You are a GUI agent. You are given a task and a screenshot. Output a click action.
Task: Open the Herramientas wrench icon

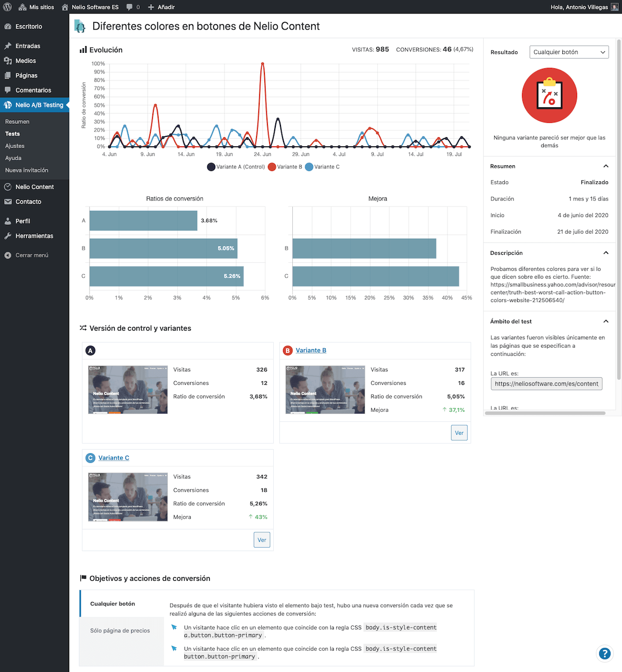point(8,236)
